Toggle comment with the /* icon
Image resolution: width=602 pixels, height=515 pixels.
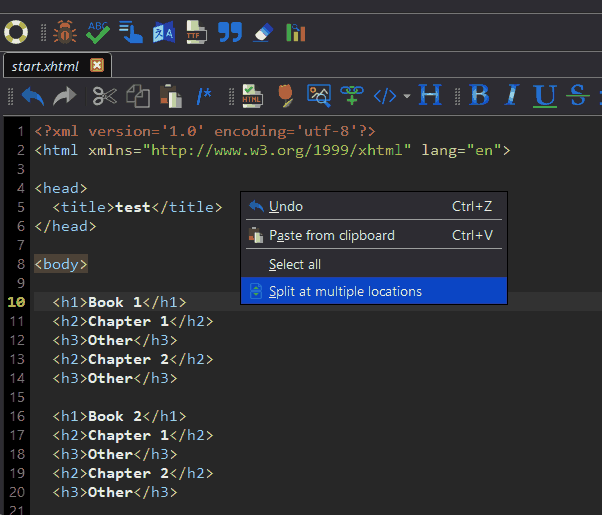pos(204,96)
